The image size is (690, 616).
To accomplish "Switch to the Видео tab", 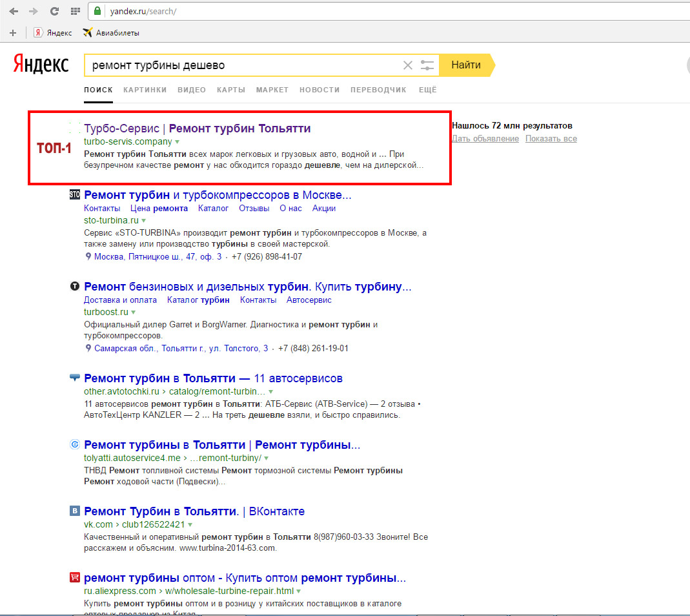I will 192,90.
